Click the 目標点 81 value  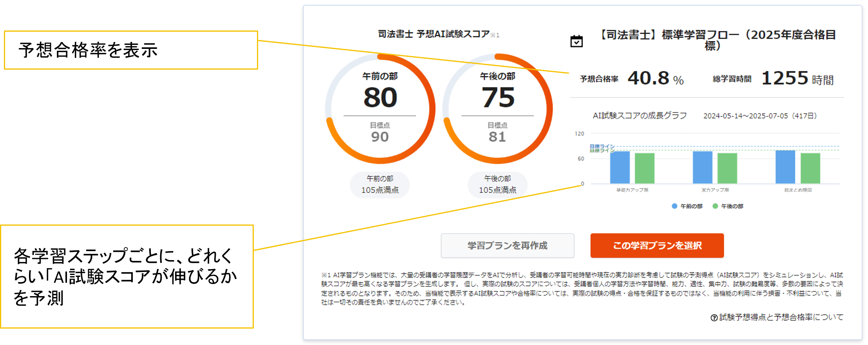pos(497,137)
